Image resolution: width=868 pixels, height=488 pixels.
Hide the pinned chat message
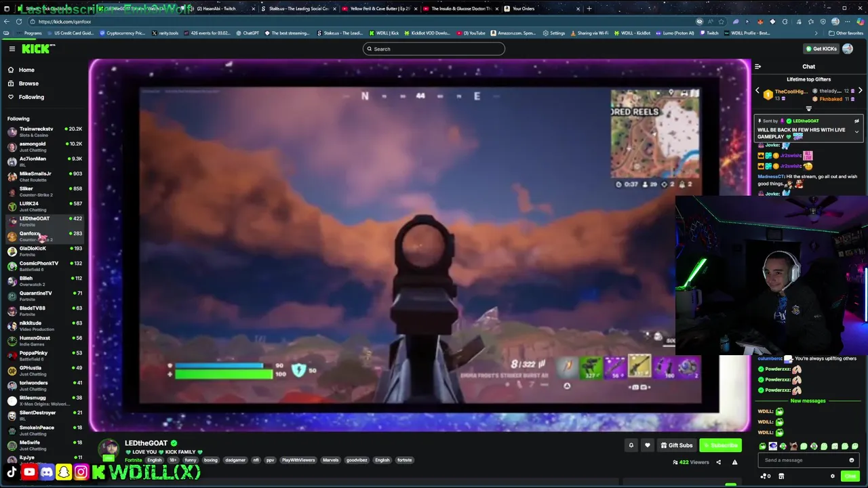click(x=856, y=121)
